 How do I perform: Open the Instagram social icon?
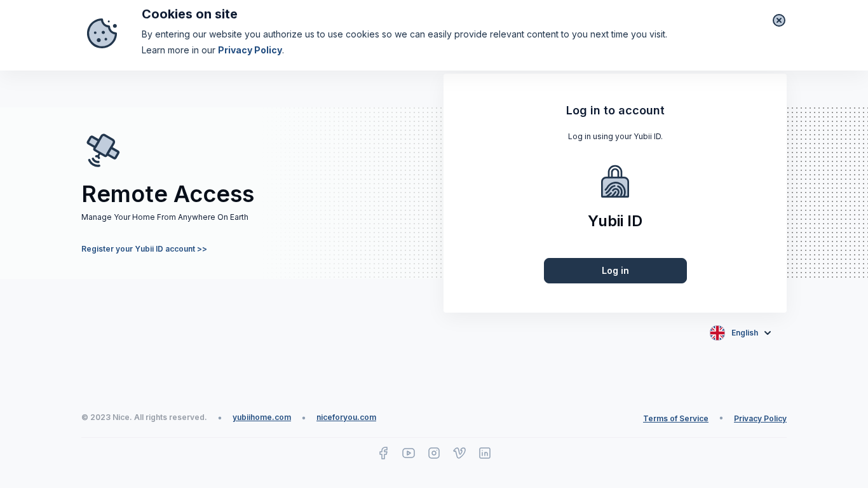pyautogui.click(x=434, y=453)
